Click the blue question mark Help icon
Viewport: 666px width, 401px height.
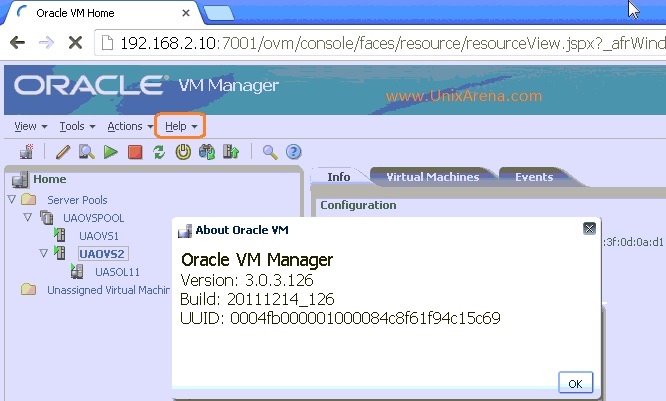pos(293,152)
